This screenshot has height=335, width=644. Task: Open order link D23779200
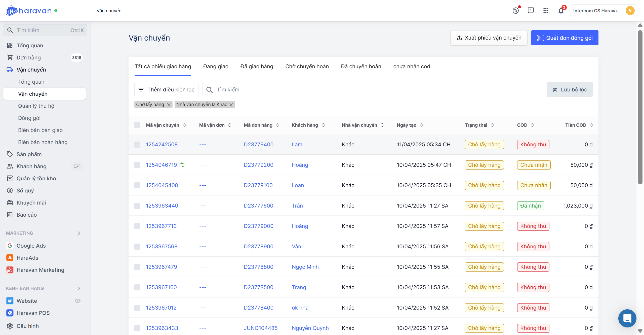[258, 165]
